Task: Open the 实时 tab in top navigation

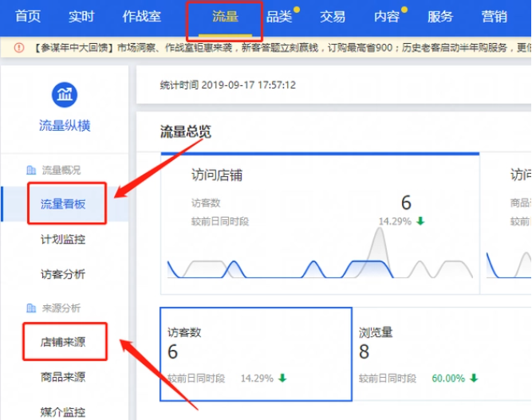Action: 81,17
